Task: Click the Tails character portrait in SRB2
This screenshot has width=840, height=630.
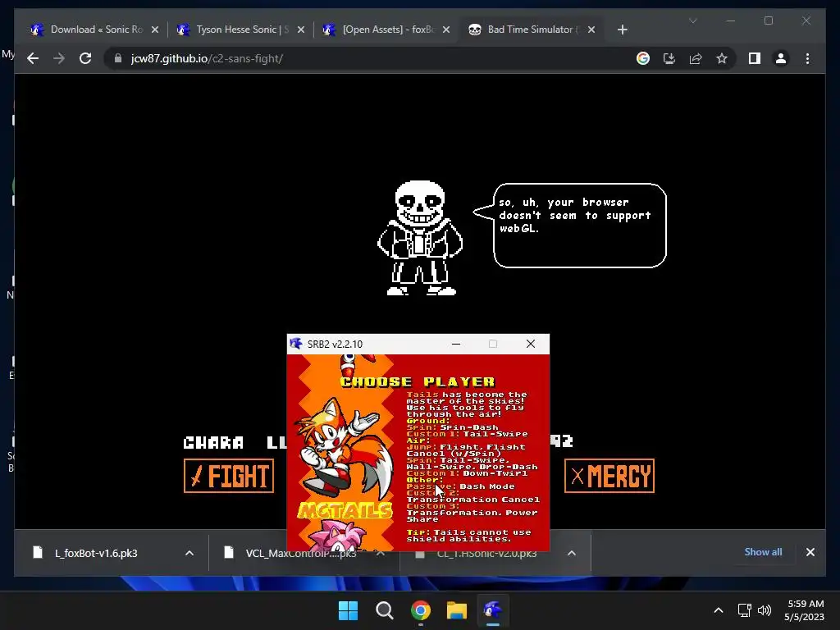Action: point(345,447)
